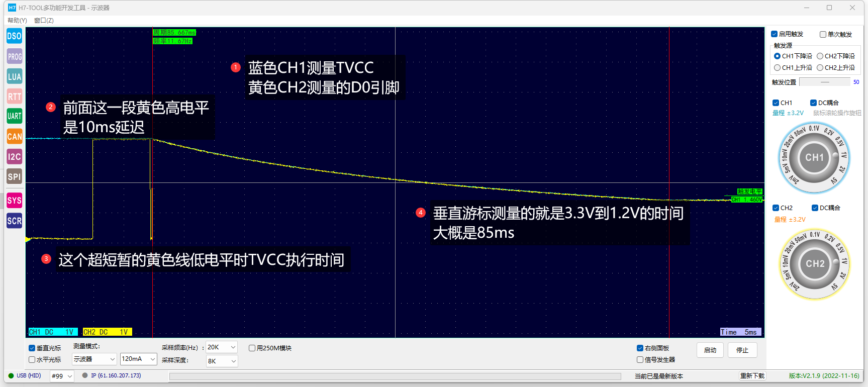The image size is (868, 387).
Task: Select CH1 falling edge trigger source
Action: (777, 56)
